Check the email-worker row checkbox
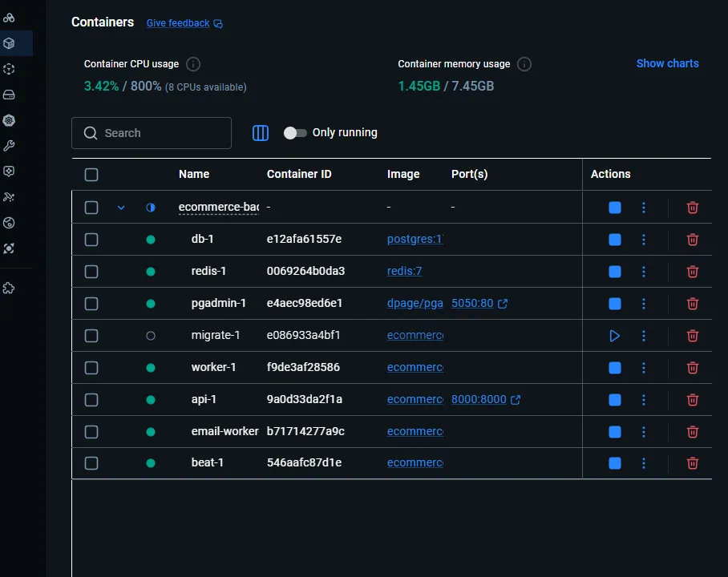 [91, 432]
